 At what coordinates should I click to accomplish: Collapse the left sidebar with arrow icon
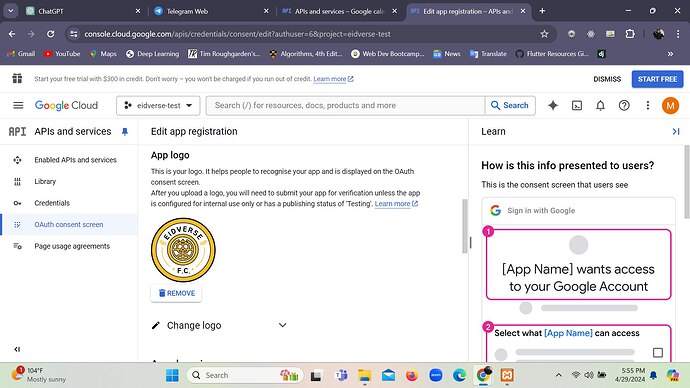[x=17, y=349]
